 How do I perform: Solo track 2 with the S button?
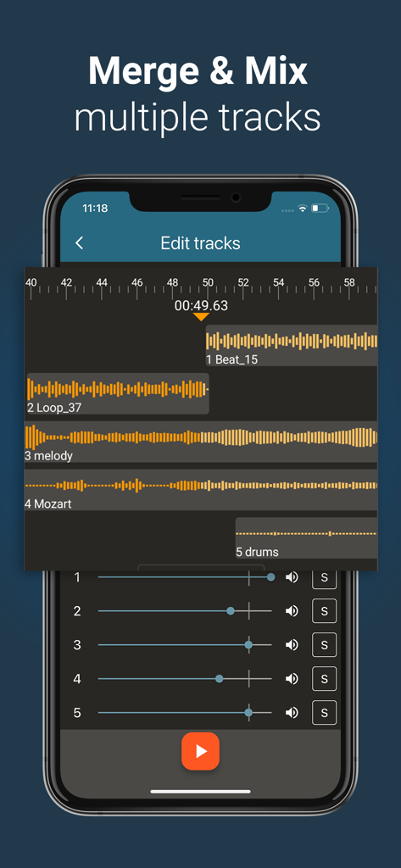coord(325,611)
